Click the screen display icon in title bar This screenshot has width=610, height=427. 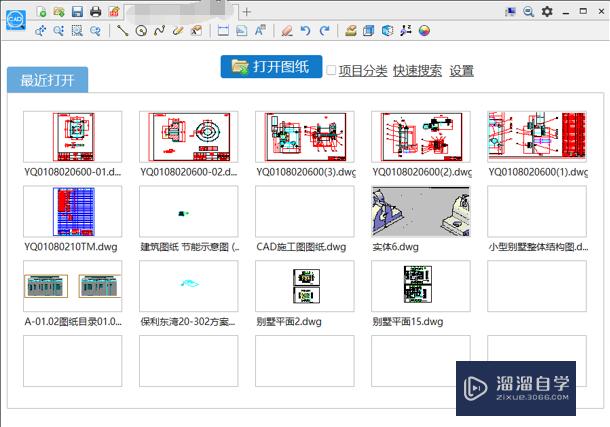pos(510,12)
